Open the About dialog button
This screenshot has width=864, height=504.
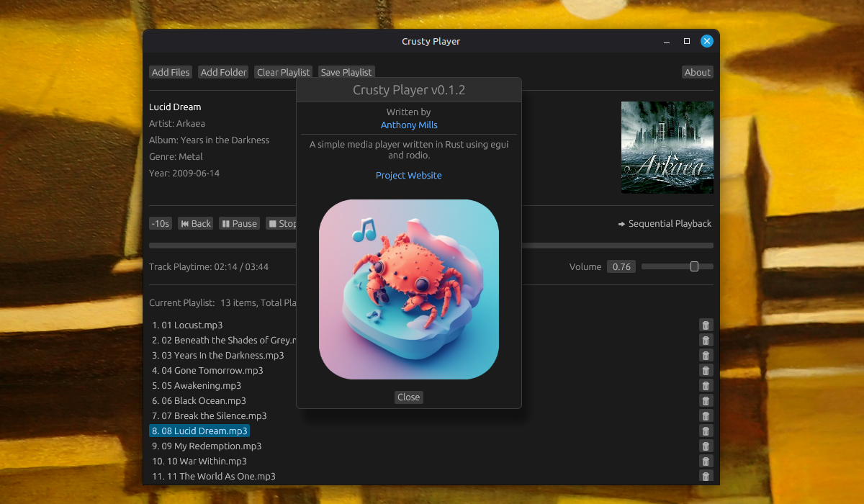point(697,72)
